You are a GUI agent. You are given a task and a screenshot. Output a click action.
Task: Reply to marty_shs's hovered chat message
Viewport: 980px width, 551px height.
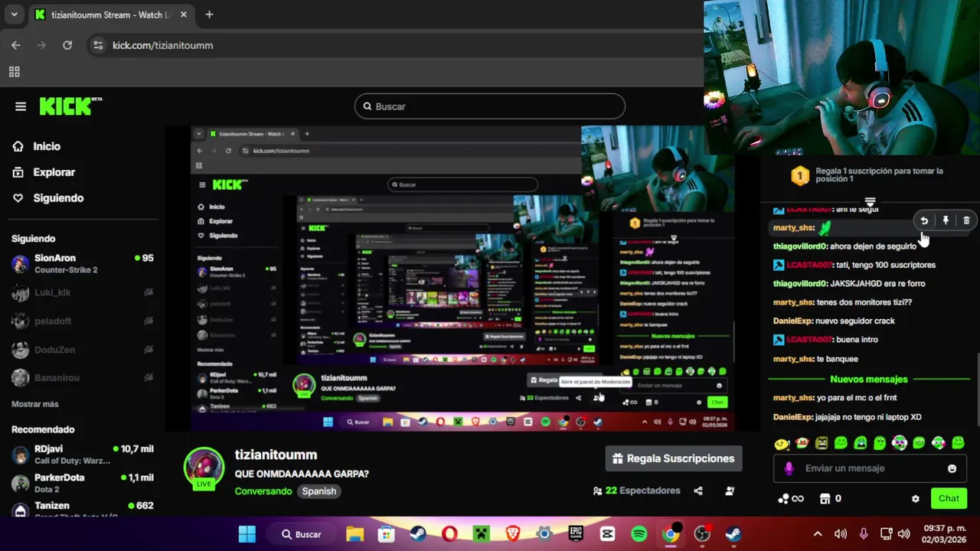pyautogui.click(x=924, y=220)
